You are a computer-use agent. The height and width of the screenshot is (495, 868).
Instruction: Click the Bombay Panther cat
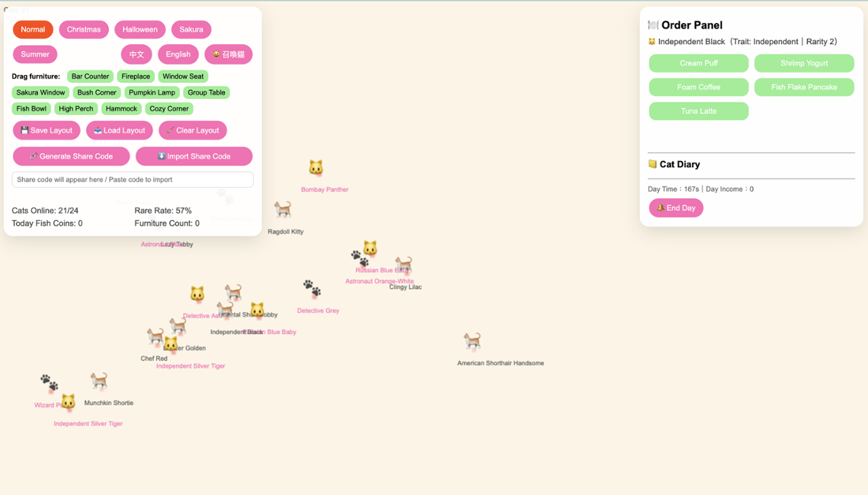(316, 166)
